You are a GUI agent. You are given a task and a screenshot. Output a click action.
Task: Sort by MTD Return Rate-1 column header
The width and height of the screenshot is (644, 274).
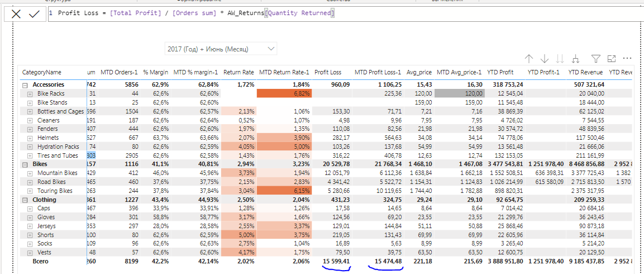point(284,72)
